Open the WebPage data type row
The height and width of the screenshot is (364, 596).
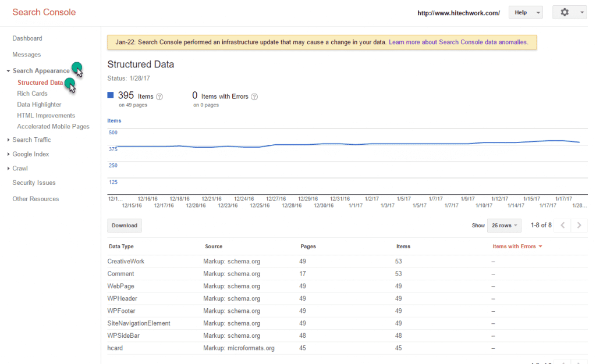tap(347, 286)
